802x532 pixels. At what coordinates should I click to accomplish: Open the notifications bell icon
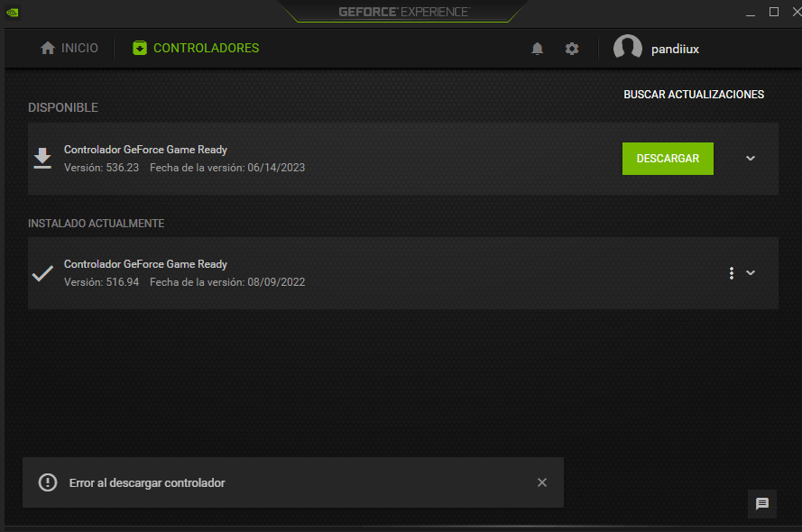coord(537,49)
